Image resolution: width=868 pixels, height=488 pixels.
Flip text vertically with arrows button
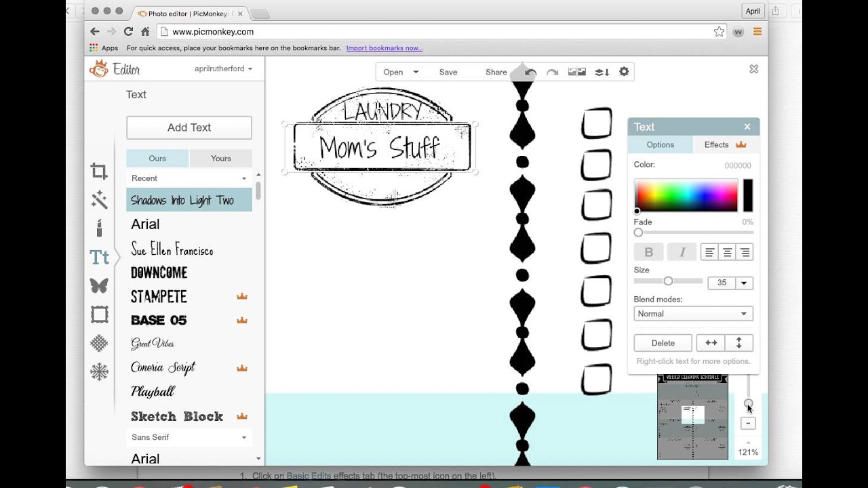[739, 343]
